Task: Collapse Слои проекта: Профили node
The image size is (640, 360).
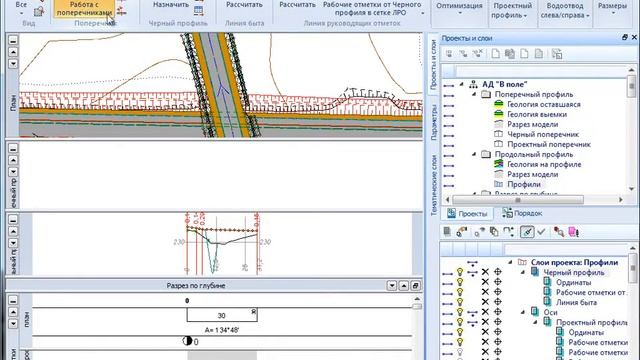Action: (x=510, y=262)
